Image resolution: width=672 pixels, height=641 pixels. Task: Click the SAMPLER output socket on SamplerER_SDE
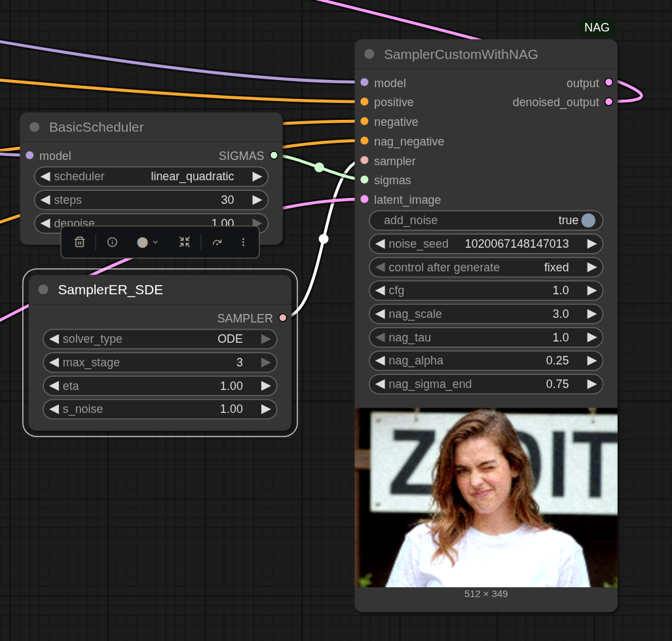tap(283, 318)
